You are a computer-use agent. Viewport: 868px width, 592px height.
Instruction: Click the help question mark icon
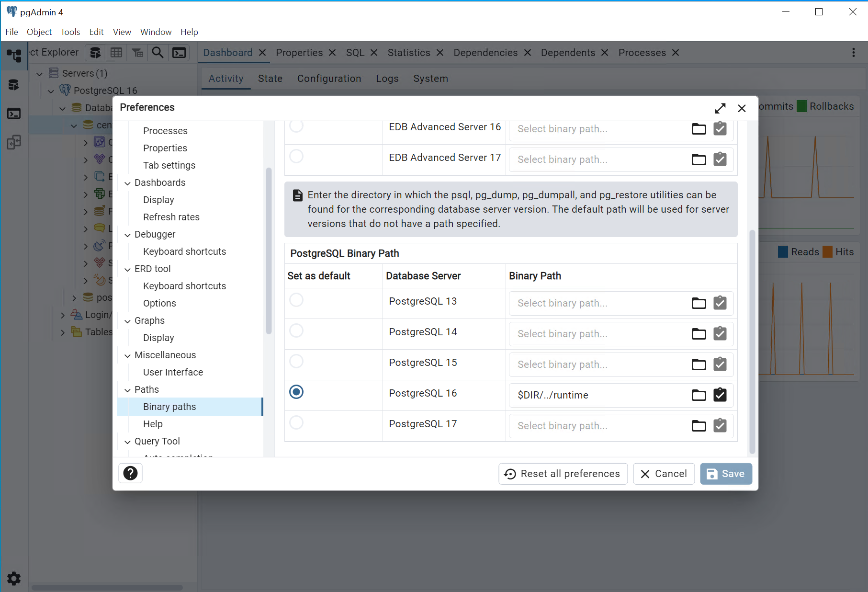pyautogui.click(x=130, y=473)
